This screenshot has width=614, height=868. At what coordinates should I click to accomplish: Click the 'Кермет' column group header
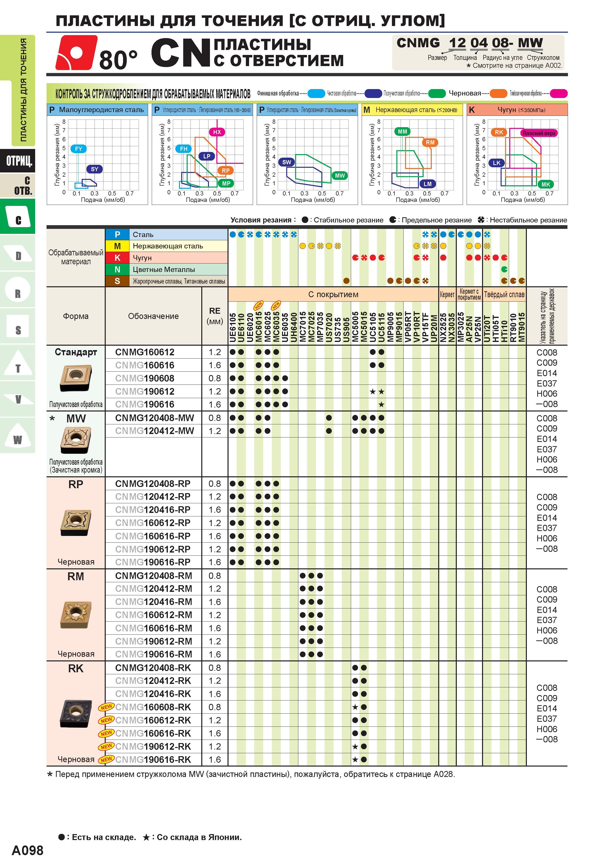[447, 294]
